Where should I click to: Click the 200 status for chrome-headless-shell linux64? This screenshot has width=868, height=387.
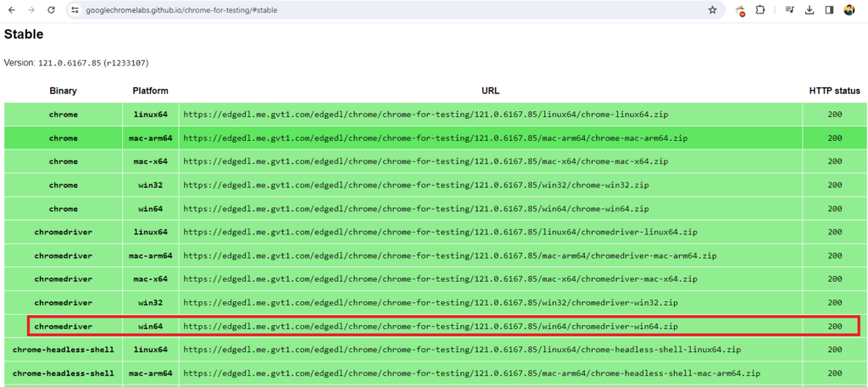[835, 350]
